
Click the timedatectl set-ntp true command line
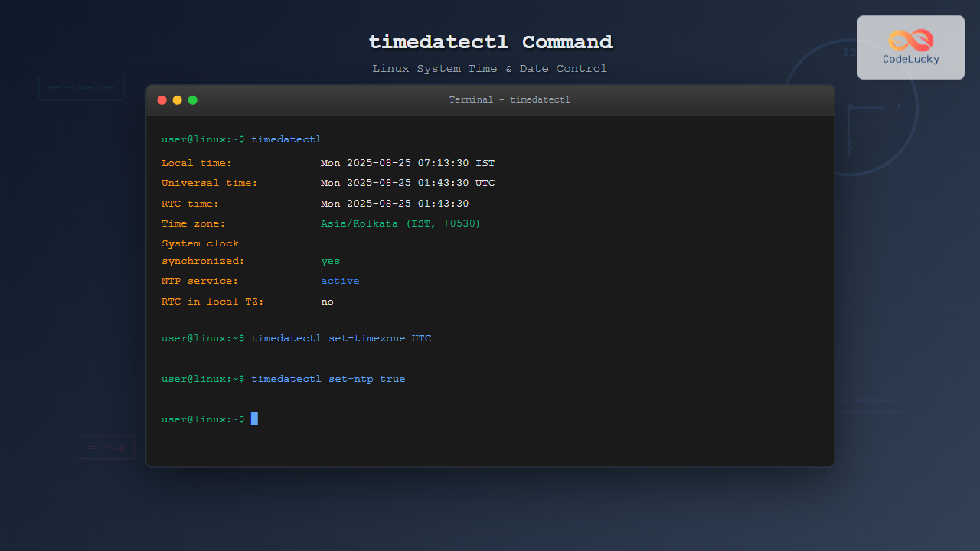tap(329, 378)
